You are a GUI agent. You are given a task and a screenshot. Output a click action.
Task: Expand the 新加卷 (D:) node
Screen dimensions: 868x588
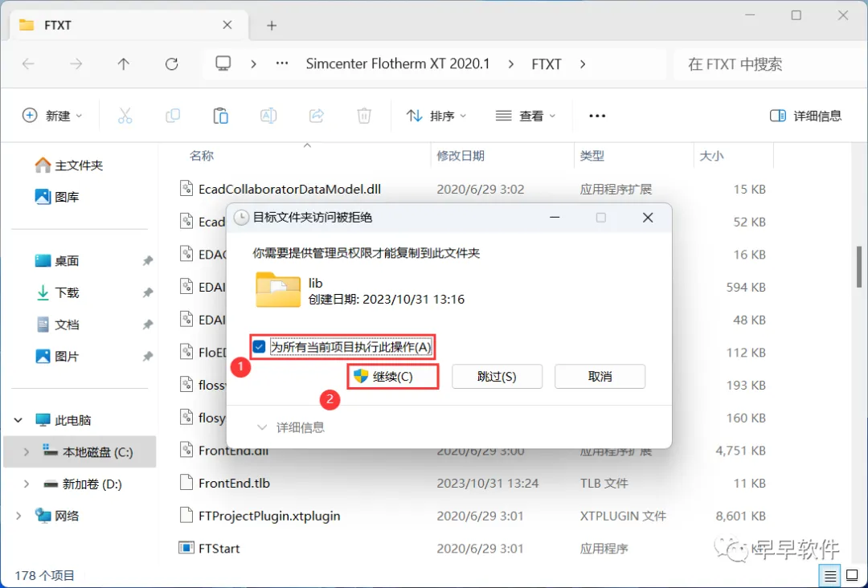coord(26,484)
